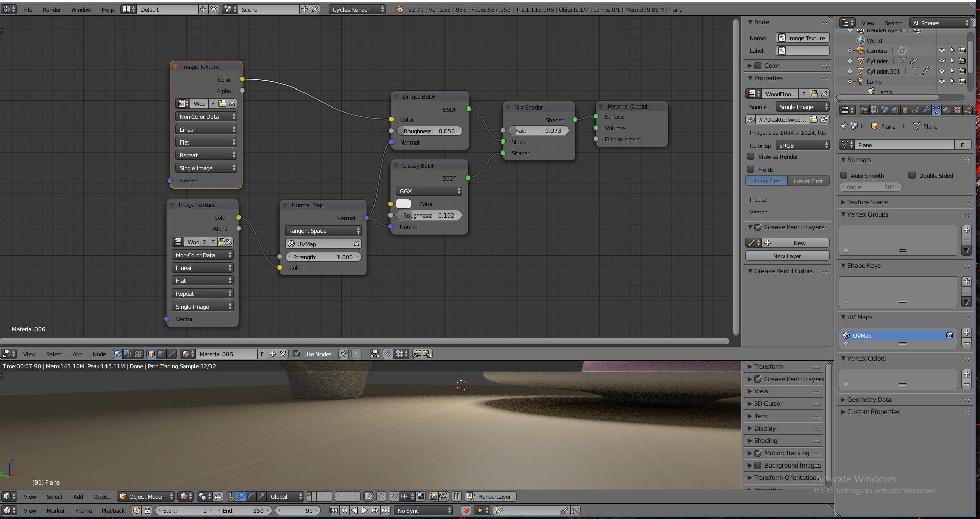This screenshot has height=519, width=980.
Task: Expand Geometry Data panel
Action: [869, 399]
